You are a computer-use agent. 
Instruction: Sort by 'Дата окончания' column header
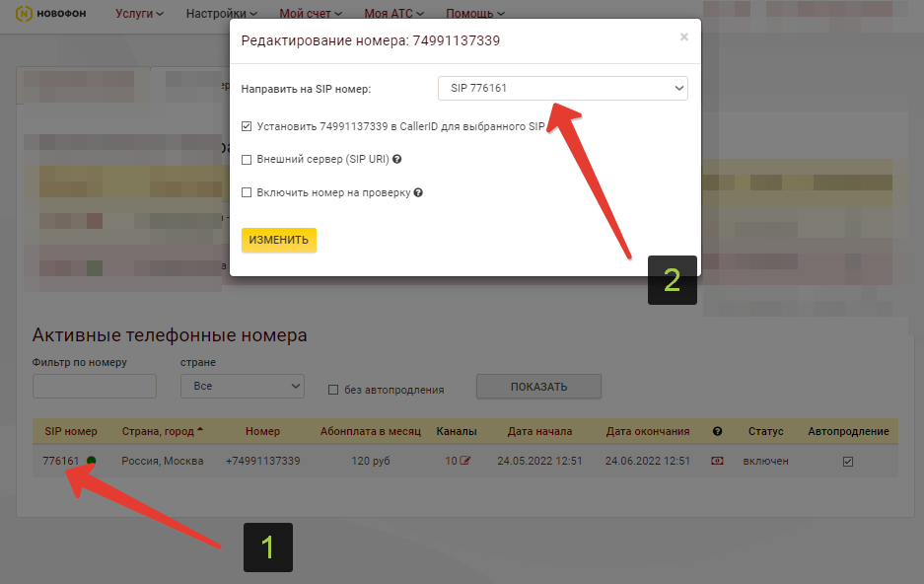[648, 431]
